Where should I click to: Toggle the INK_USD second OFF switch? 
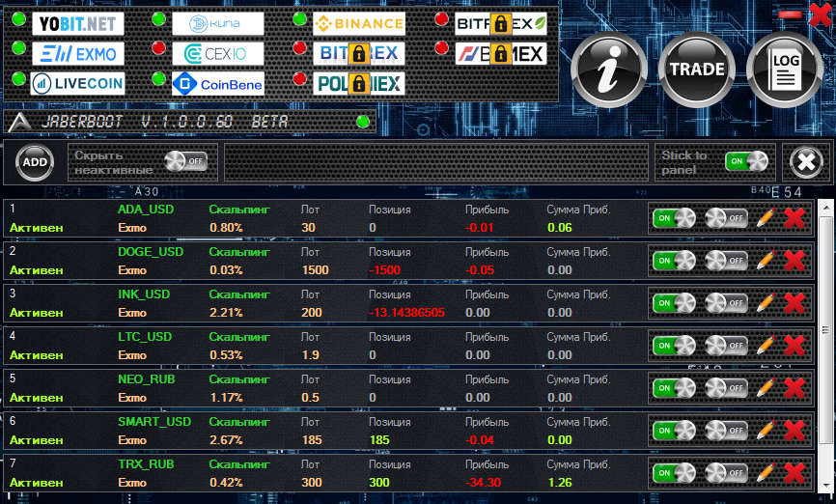click(726, 303)
